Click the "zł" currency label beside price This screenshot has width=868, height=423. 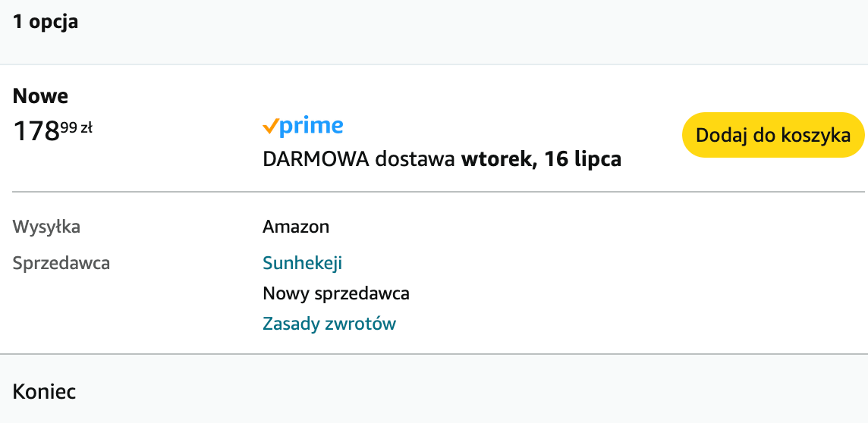coord(86,128)
